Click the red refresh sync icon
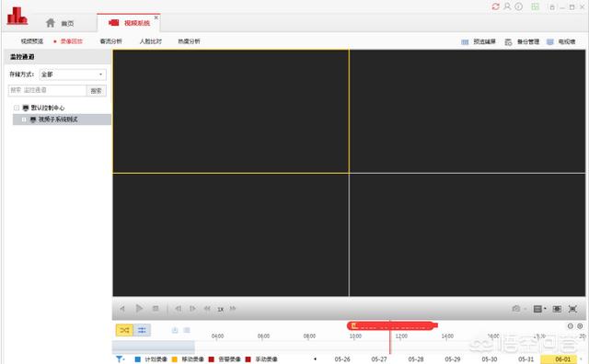Image resolution: width=589 pixels, height=364 pixels. click(495, 6)
